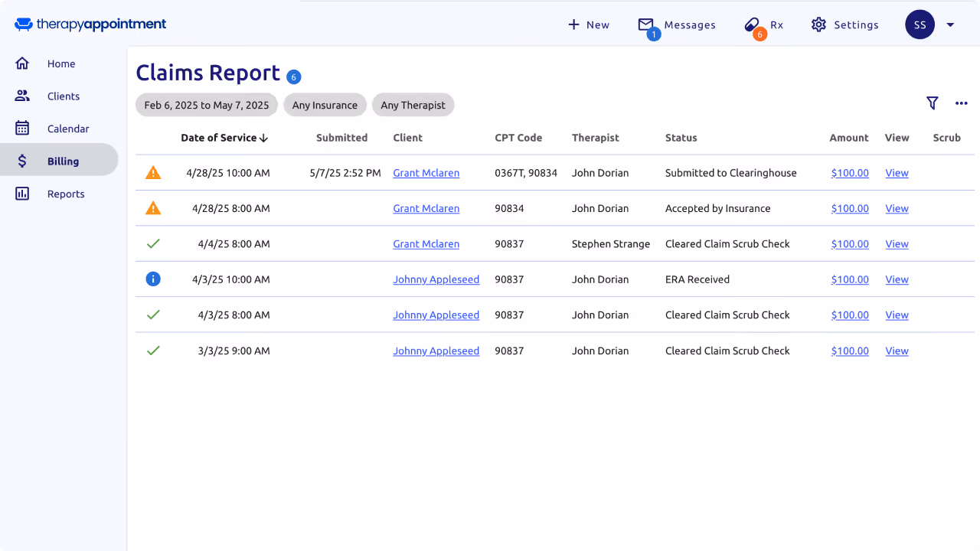Click the Claims Report count badge 6

point(294,77)
